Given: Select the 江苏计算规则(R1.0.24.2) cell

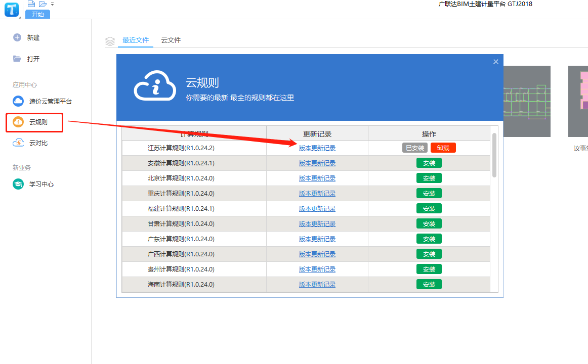Looking at the screenshot, I should (x=194, y=148).
